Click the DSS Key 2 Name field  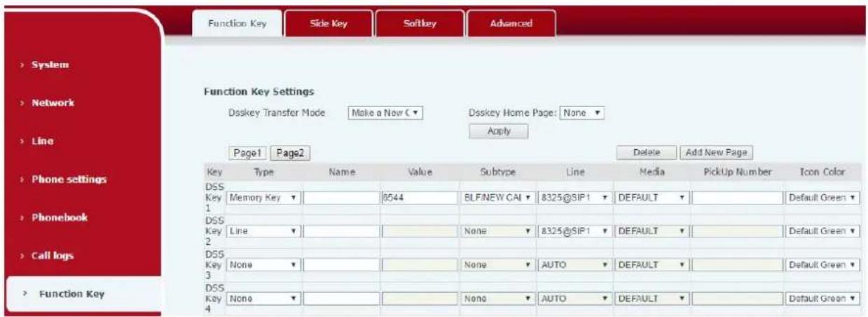click(x=340, y=231)
